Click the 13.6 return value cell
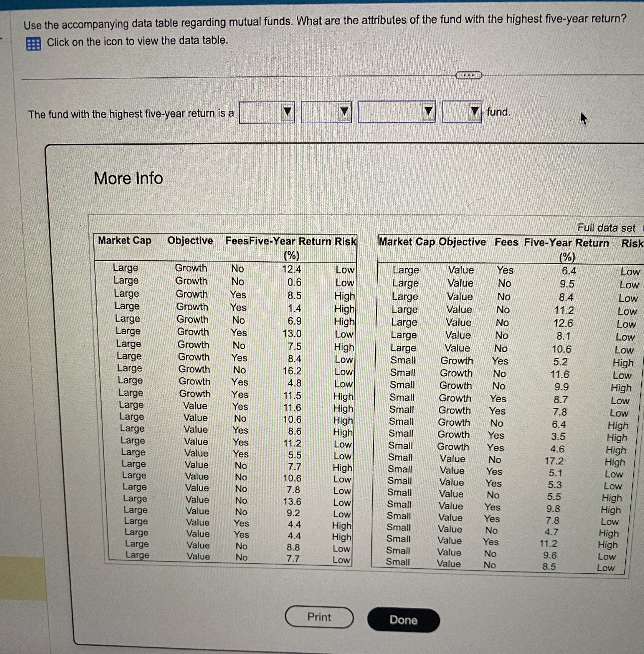644x654 pixels. click(292, 501)
